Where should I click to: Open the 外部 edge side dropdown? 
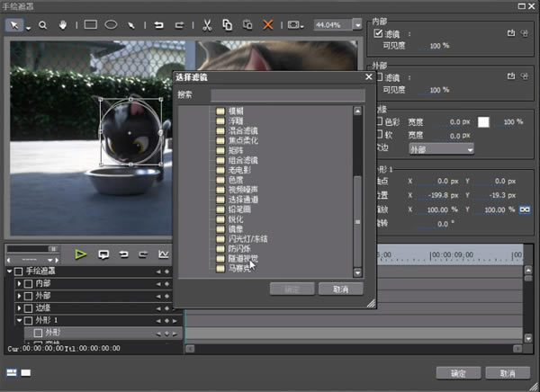(441, 149)
